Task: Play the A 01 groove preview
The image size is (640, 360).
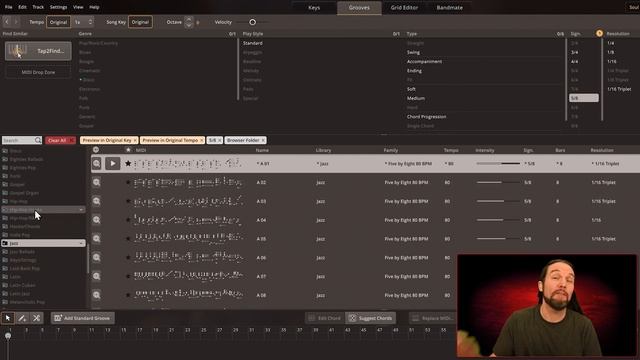Action: click(x=113, y=164)
